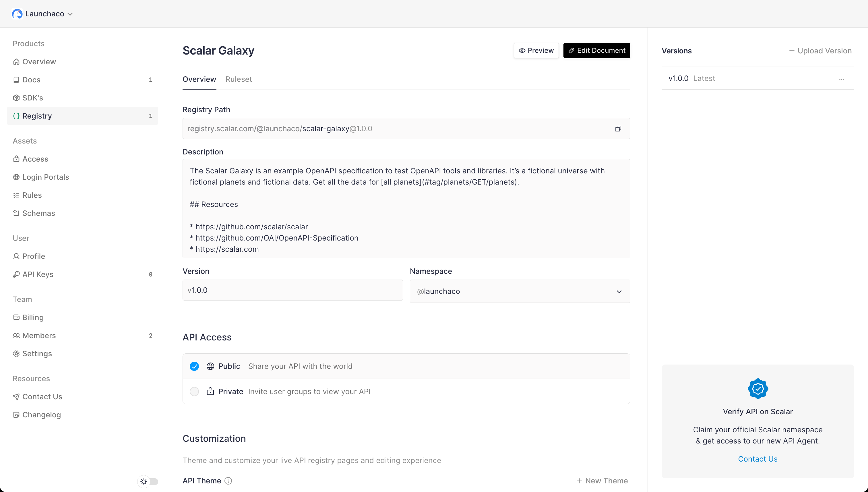Click the Version v1.0.0 input field

click(292, 290)
